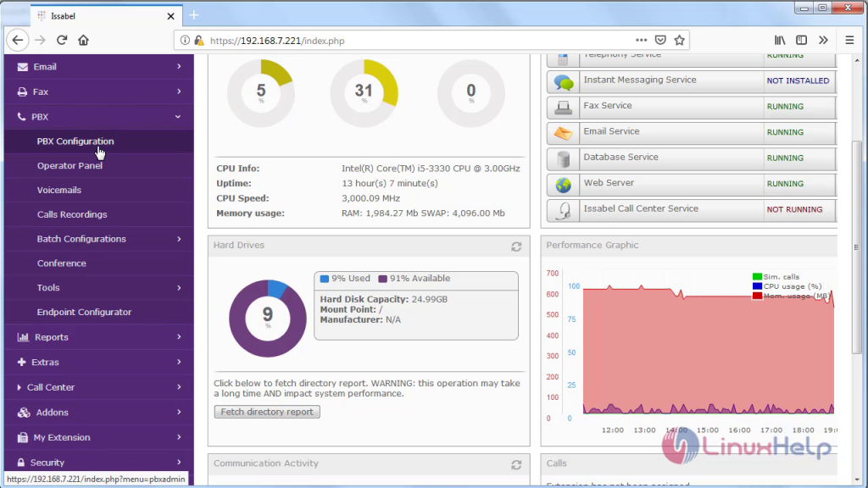Open the site information icon in address bar
The image size is (868, 488).
185,41
